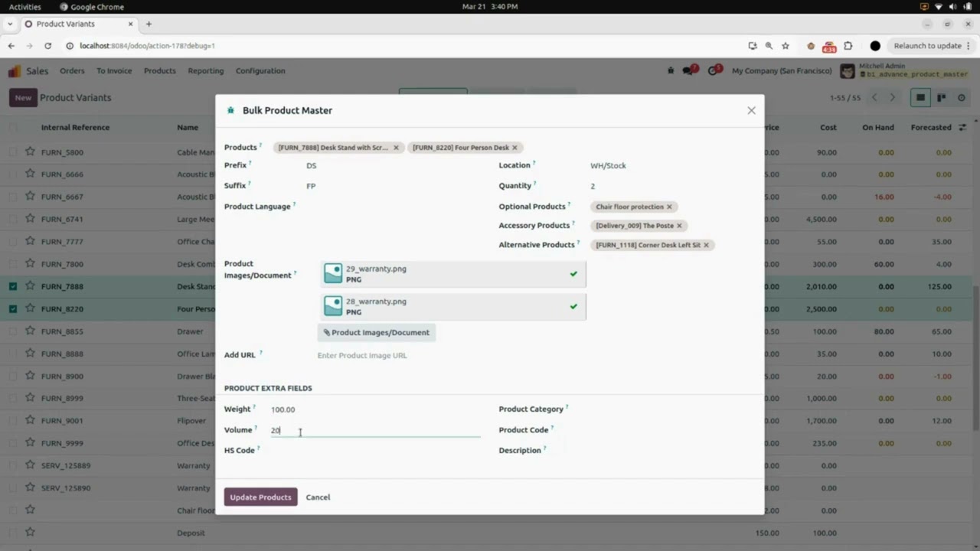This screenshot has height=551, width=980.
Task: Reload the browser page
Action: (x=47, y=46)
